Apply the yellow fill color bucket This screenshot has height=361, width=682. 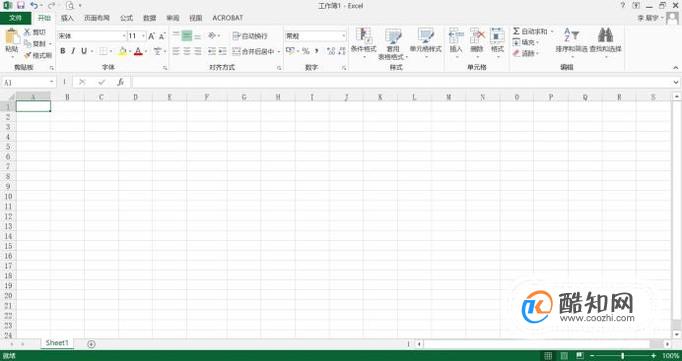tap(123, 51)
